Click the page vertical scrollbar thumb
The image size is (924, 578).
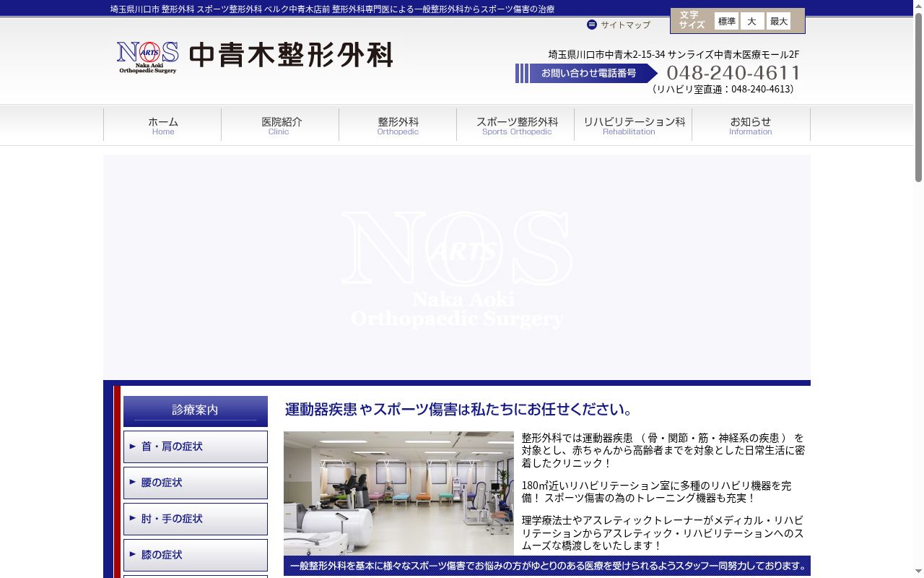pyautogui.click(x=918, y=97)
